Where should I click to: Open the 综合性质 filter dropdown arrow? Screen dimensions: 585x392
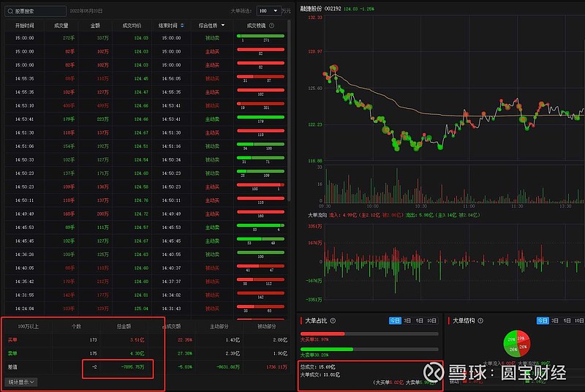pos(223,26)
